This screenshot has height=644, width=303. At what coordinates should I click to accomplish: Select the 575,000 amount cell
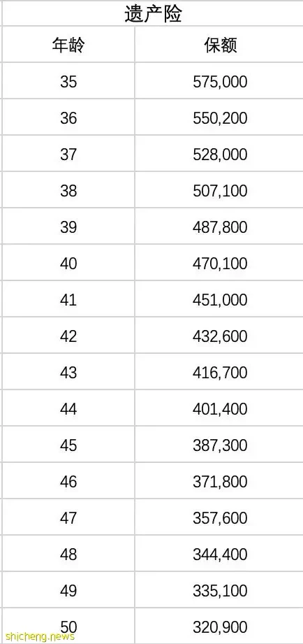pos(220,81)
